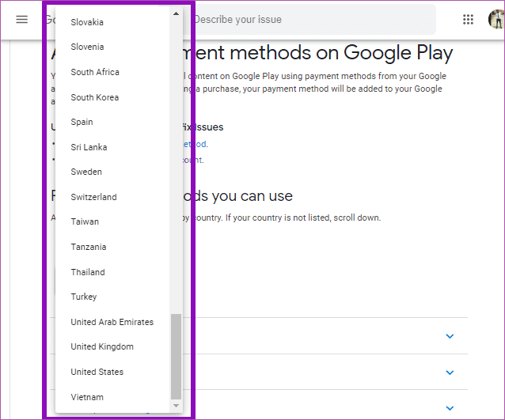Select United States from the list
505x420 pixels.
(112, 372)
